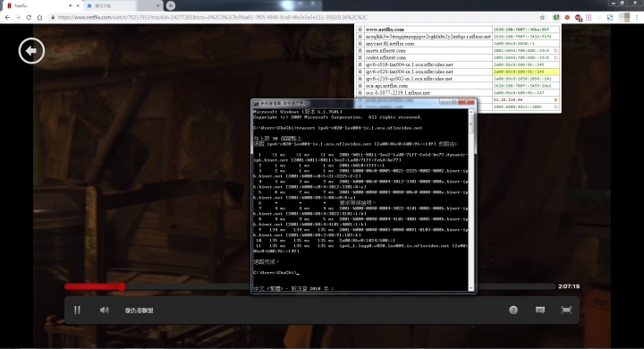The image size is (644, 349).
Task: Go forward in Chrome browser history
Action: coord(18,17)
